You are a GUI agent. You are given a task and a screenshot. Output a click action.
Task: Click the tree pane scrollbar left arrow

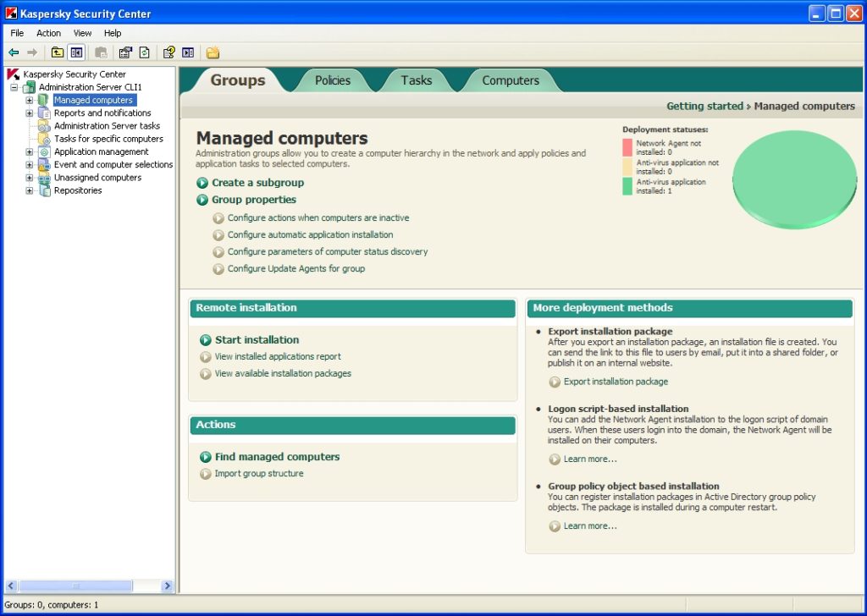coord(11,586)
